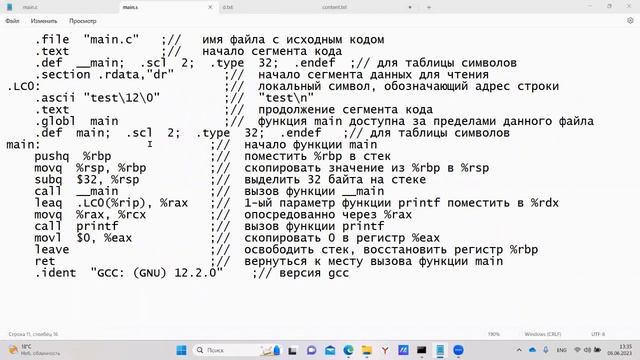Viewport: 640px width, 360px height.
Task: Switch ENG keyboard language indicator
Action: point(561,350)
